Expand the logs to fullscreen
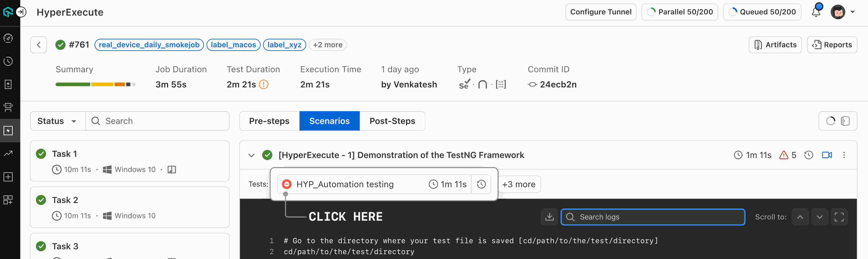The height and width of the screenshot is (259, 868). (839, 217)
